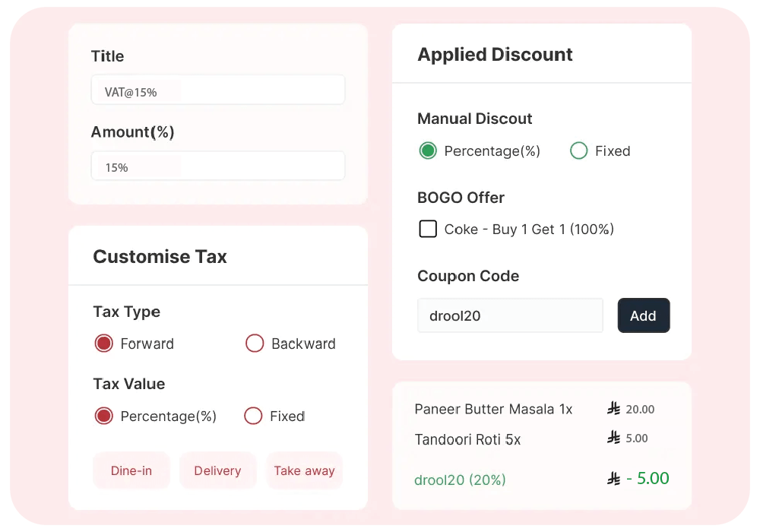Select Percentage(%) for the manual discount
This screenshot has height=532, width=760.
coord(428,150)
